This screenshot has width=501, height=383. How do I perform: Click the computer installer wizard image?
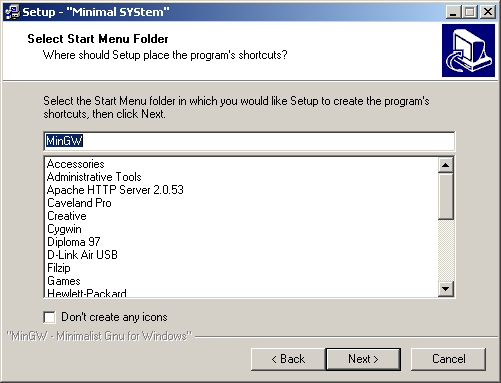(x=468, y=50)
